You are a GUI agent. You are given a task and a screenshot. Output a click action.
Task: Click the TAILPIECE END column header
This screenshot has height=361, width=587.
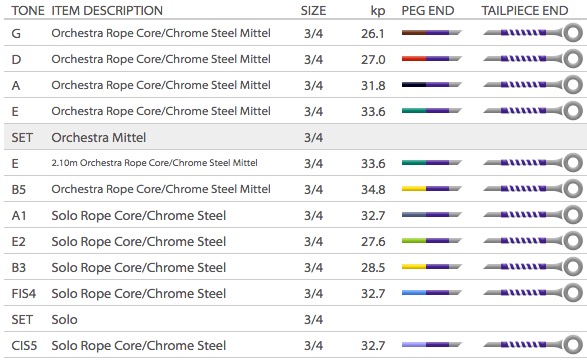click(525, 10)
